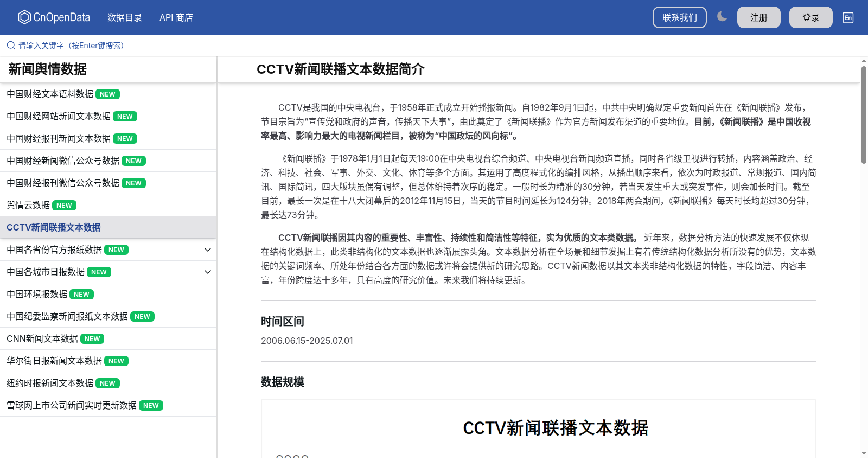This screenshot has width=868, height=467.
Task: Open 中国财经报刊新闻文本数据 entry
Action: [x=108, y=139]
